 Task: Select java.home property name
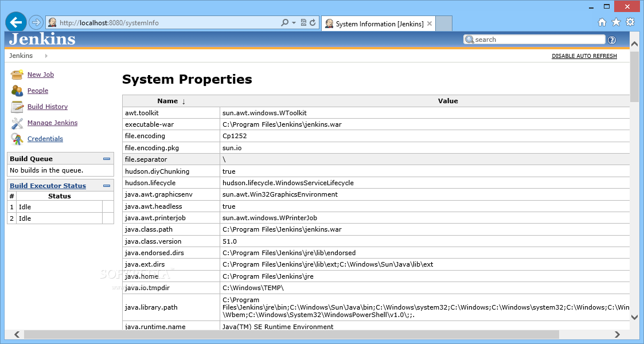tap(142, 276)
